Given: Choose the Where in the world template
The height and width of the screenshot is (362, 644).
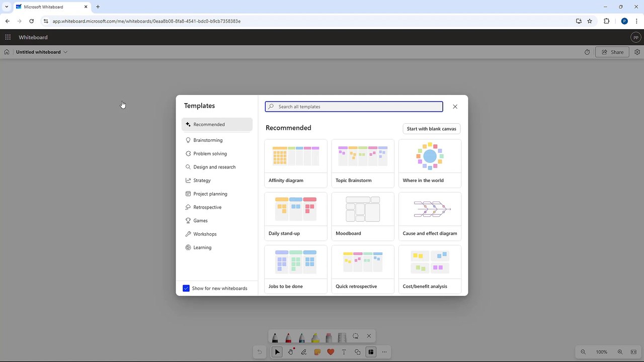Looking at the screenshot, I should (430, 163).
